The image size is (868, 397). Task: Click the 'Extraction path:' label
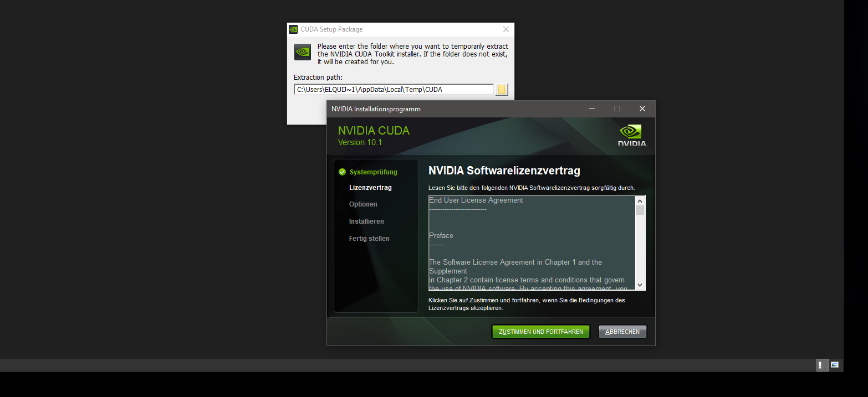318,78
